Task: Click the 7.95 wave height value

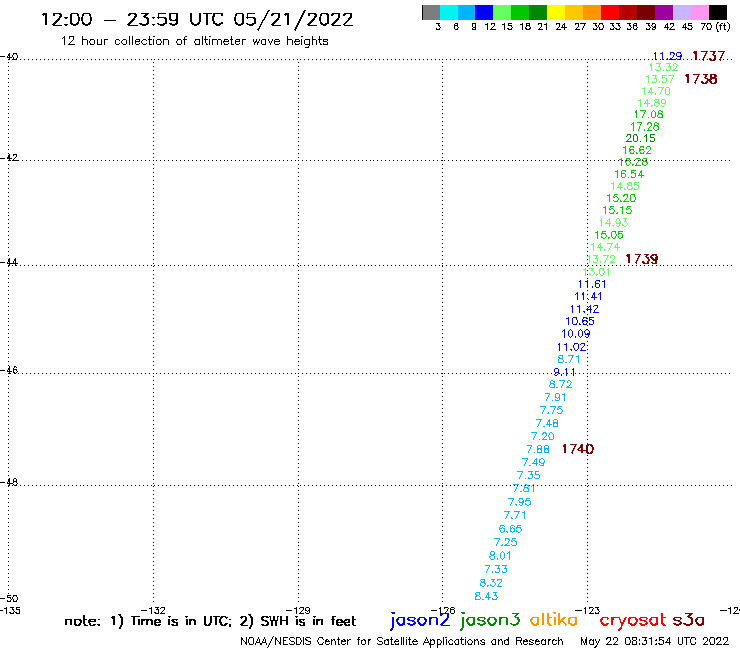Action: coord(520,502)
